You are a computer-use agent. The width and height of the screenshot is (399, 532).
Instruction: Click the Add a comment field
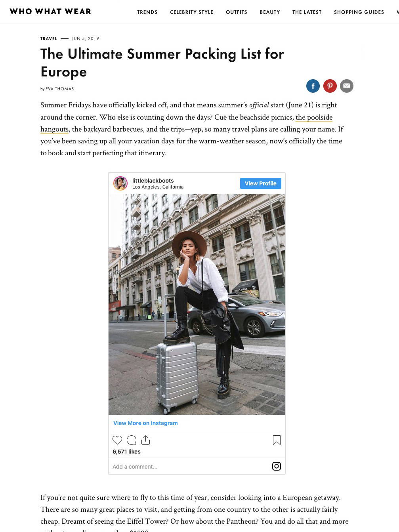tap(190, 467)
